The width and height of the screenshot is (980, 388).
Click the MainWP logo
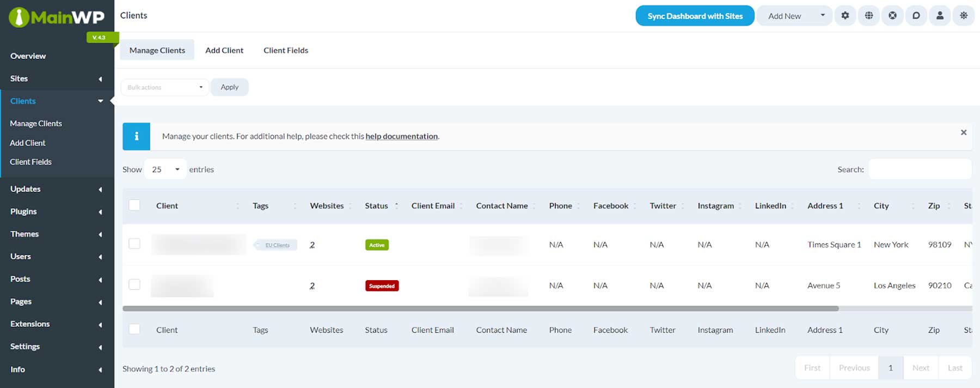point(57,17)
